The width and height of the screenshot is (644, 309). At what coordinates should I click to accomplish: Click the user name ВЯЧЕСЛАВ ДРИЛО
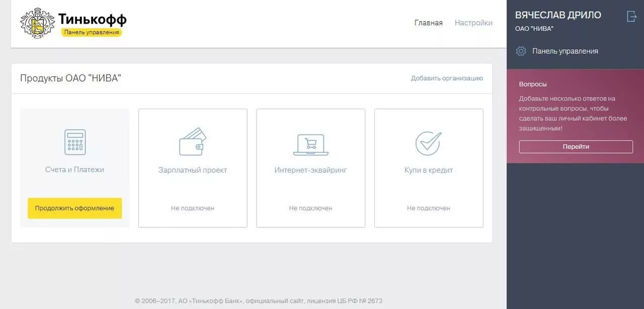pos(558,15)
